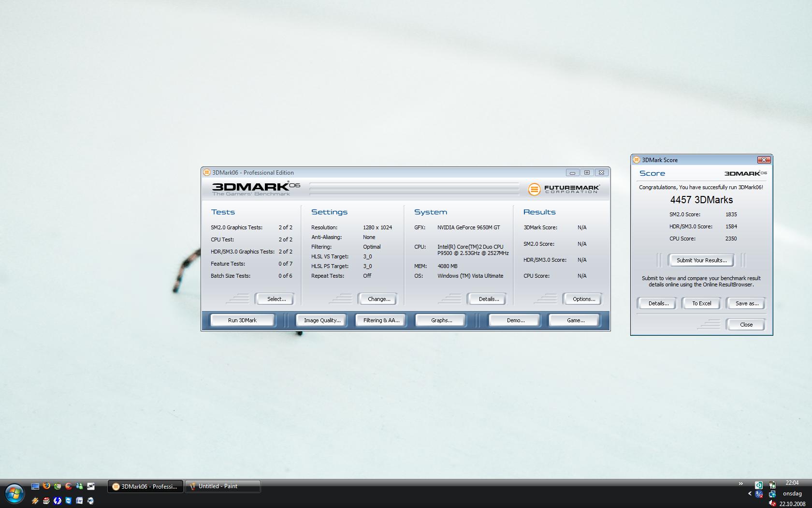Click the red stacked books quick launch icon
Screen dimensions: 812x508
tap(46, 501)
